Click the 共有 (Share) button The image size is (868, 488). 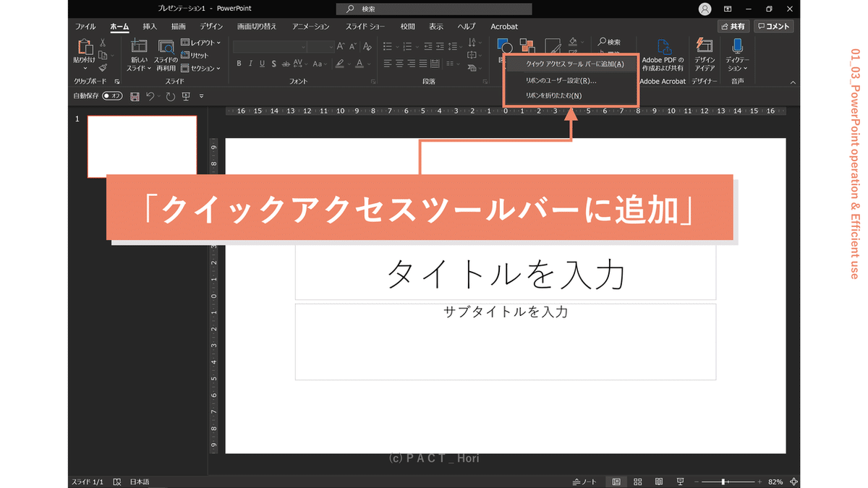pyautogui.click(x=733, y=26)
